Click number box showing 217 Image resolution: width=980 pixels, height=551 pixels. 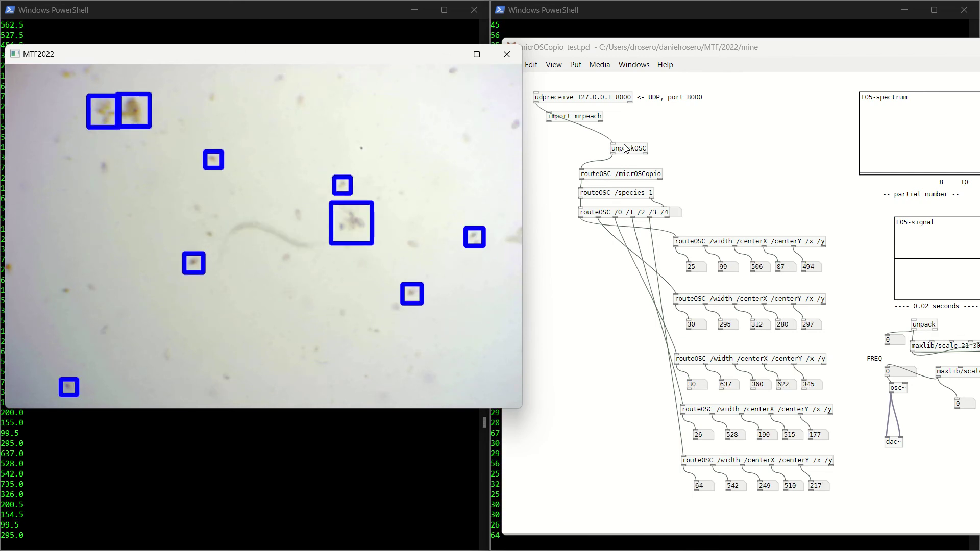click(819, 486)
